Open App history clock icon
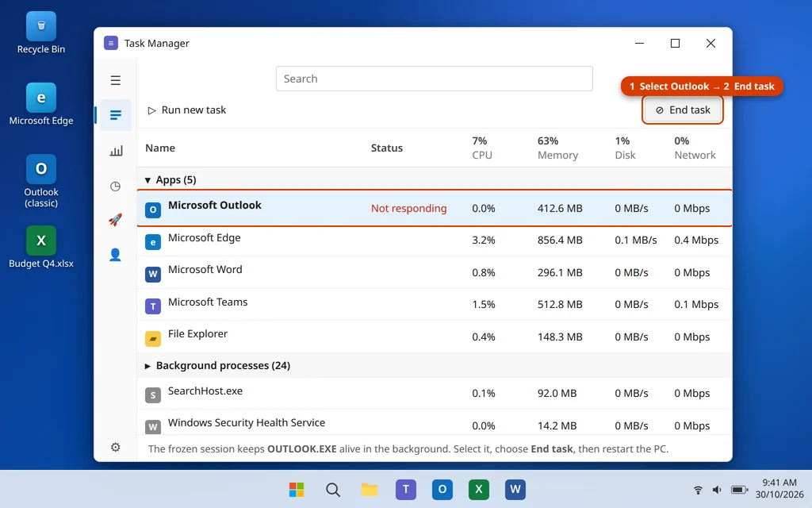 coord(116,186)
